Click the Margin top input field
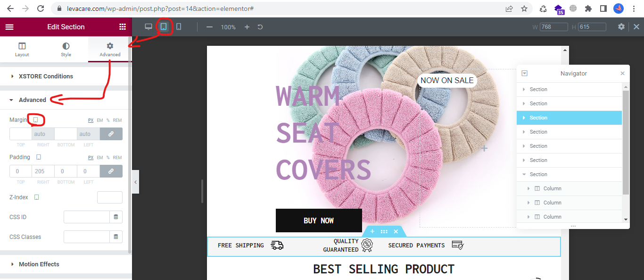Viewport: 644px width, 280px height. [21, 134]
